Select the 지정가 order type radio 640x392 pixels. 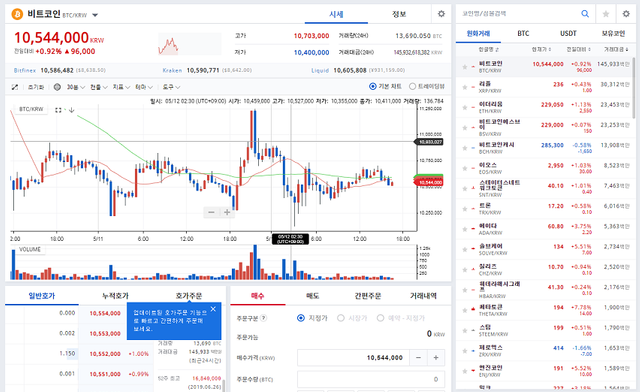tap(301, 318)
